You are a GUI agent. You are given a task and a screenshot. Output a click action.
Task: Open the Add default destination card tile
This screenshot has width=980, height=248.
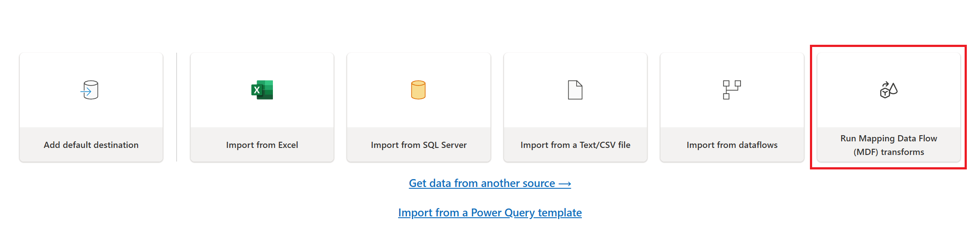tap(91, 107)
